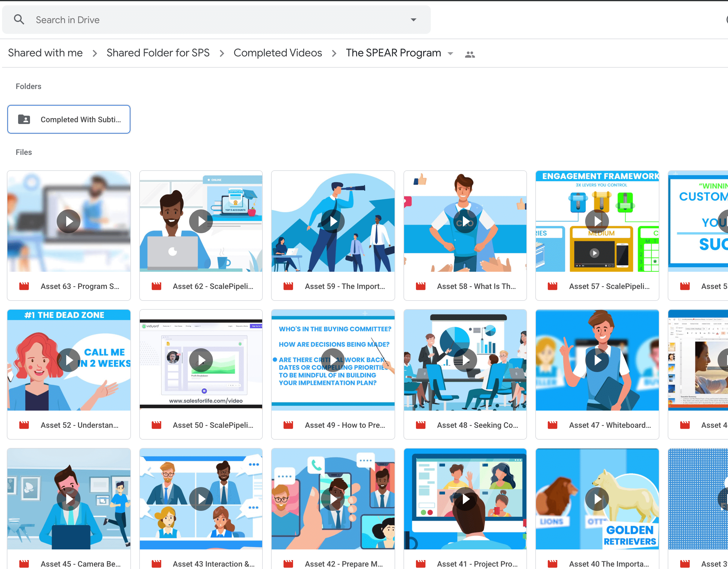Go to Shared Folder for SPS breadcrumb
Screen dimensions: 728x569
[158, 53]
